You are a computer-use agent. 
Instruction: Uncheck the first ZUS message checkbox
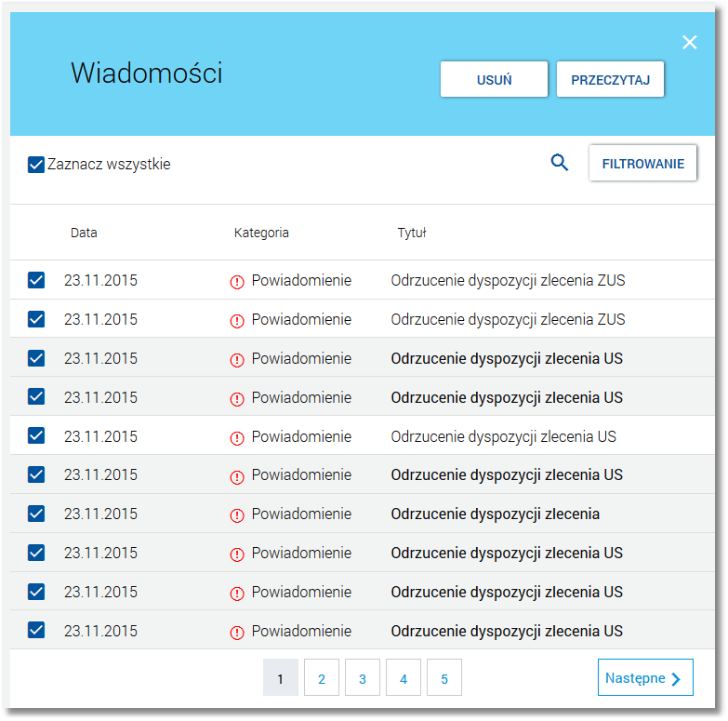point(35,280)
